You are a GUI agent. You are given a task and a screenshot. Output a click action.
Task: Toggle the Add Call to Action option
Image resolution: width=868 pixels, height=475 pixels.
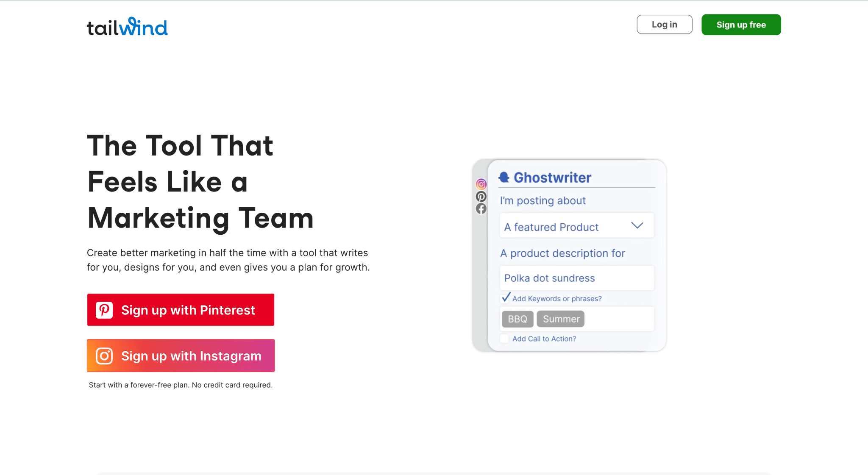pos(504,339)
